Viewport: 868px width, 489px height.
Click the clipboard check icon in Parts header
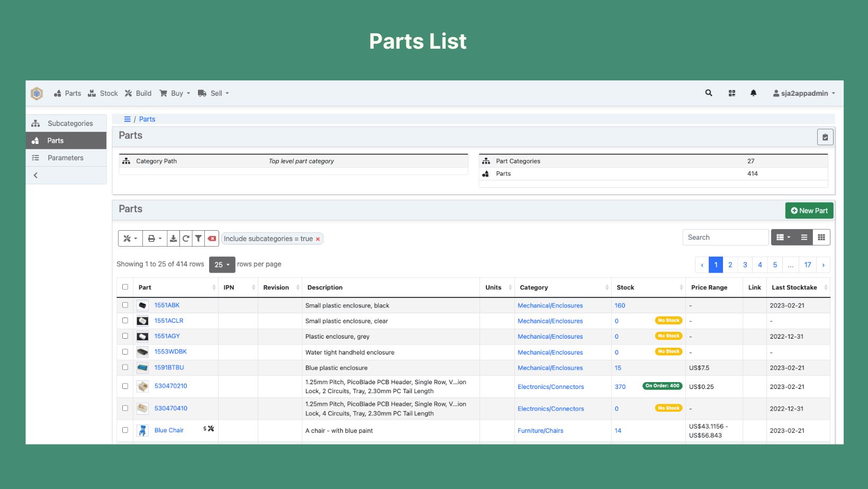[825, 137]
